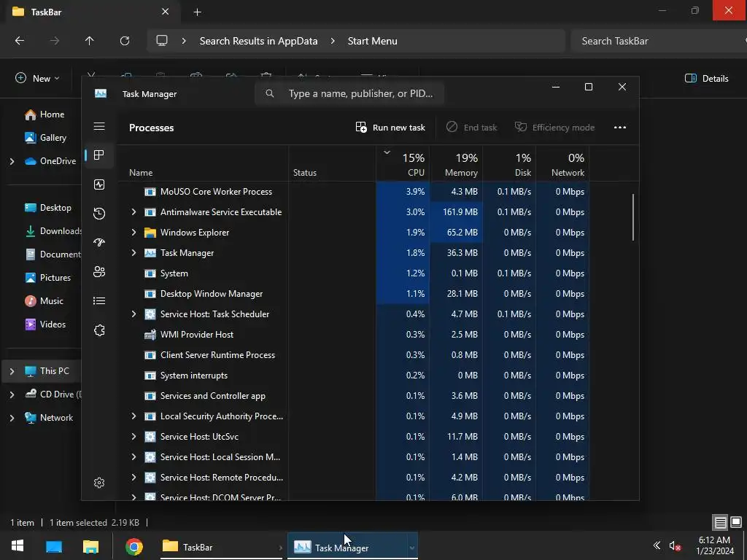Screen dimensions: 747x560
Task: Focus the Task Manager search field
Action: [349, 93]
